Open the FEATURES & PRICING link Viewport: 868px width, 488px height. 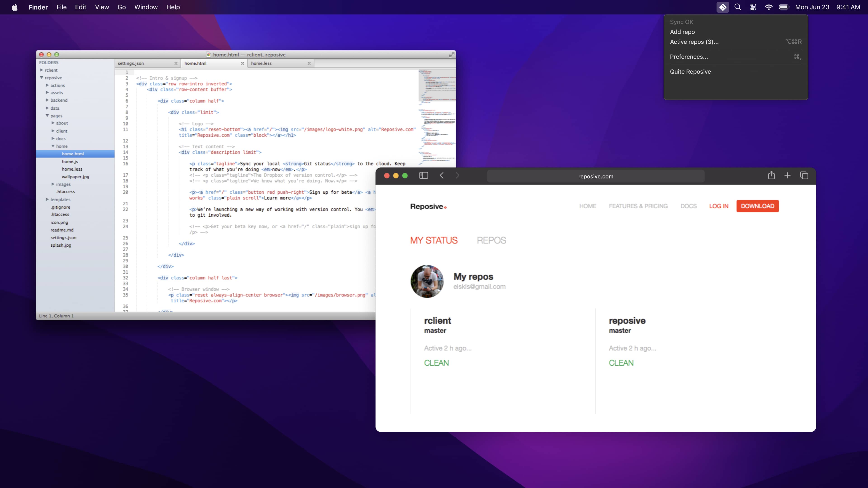638,206
